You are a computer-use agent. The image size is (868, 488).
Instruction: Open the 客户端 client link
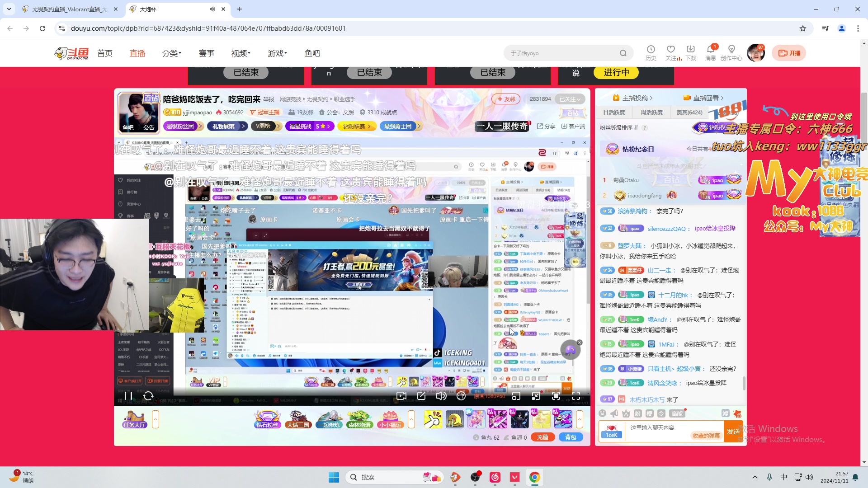pos(573,126)
